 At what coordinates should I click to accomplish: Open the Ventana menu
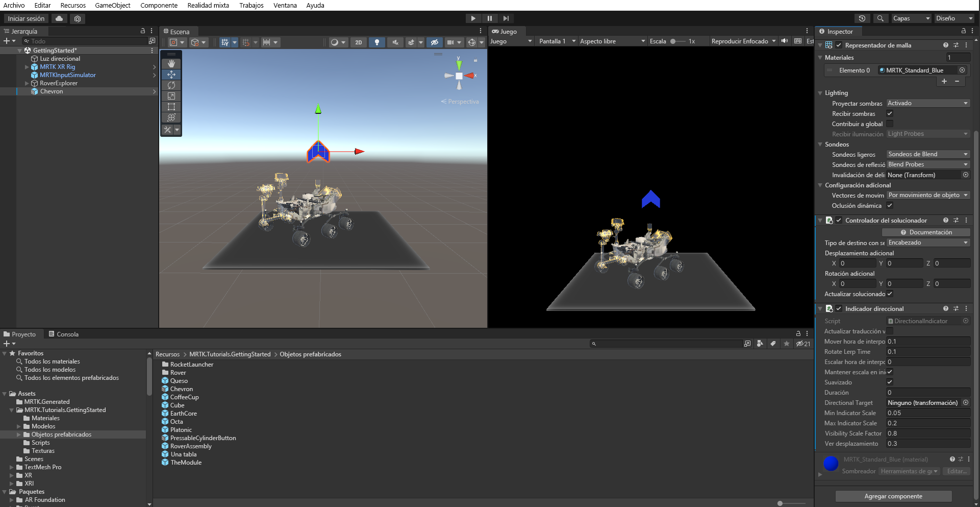point(285,5)
